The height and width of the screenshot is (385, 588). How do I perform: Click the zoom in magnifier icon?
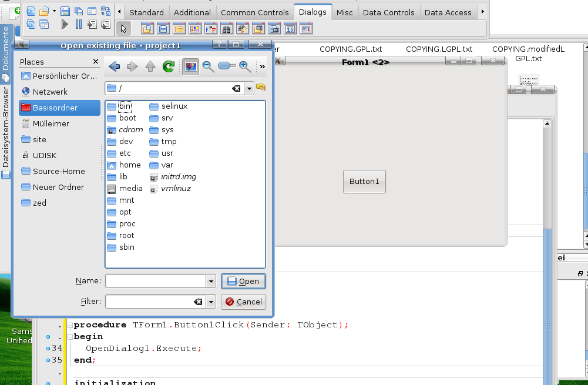[245, 67]
